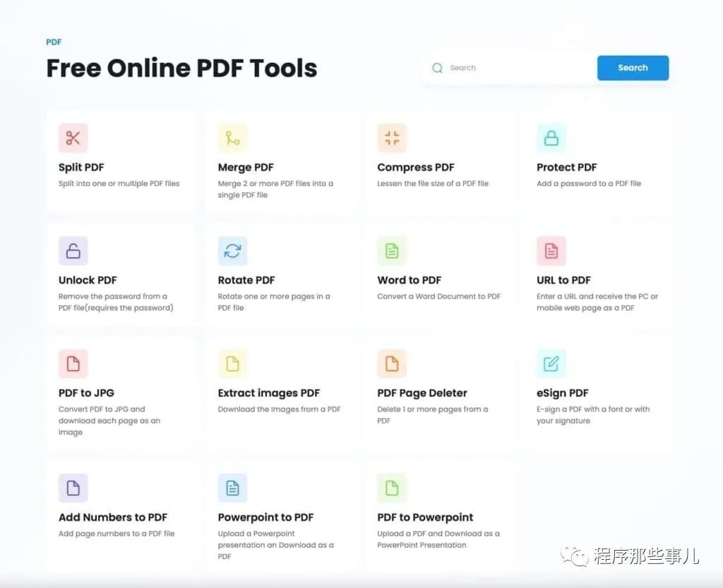Click 'Upload a PDF and Download' description
Screen dimensions: 723x588
click(x=438, y=539)
